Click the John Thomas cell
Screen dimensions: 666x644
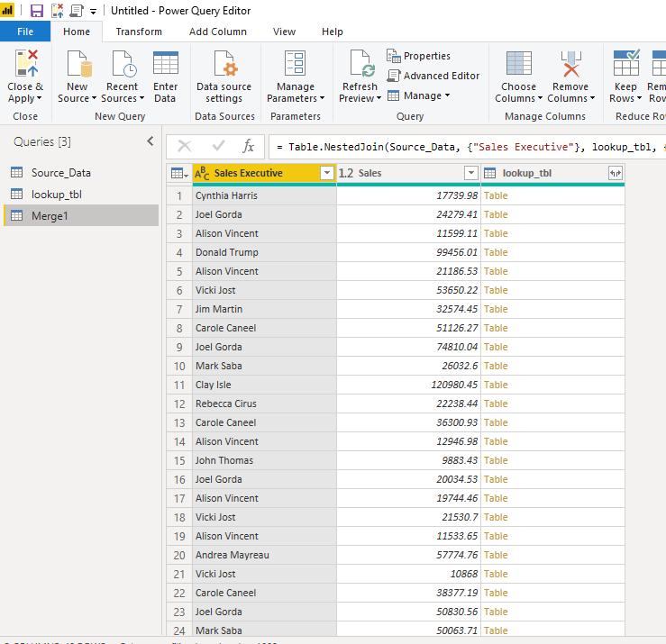[x=264, y=460]
